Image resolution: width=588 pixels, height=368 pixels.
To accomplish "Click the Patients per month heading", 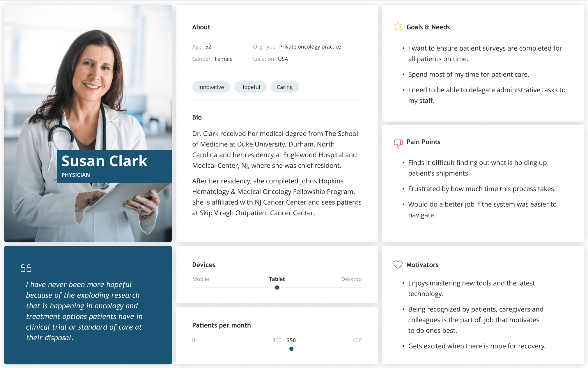I will point(222,325).
